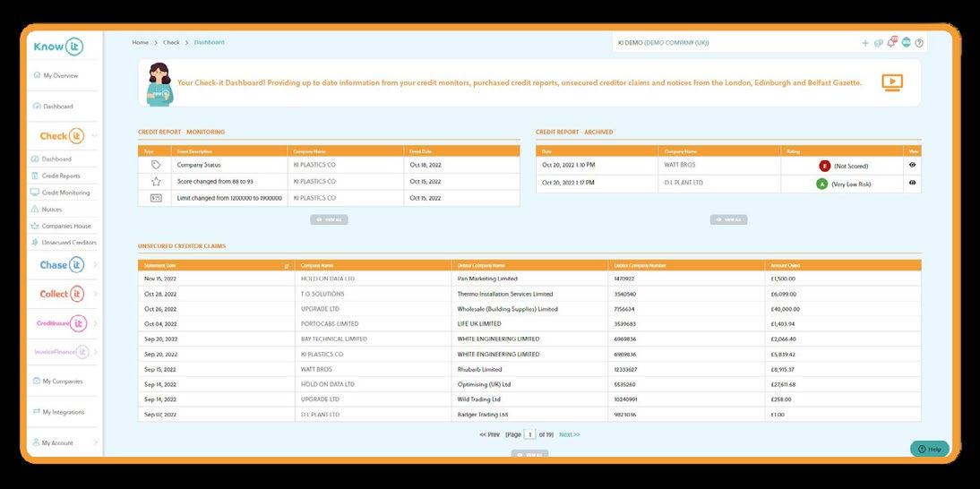Click red E rating badge for WATT BROS
The height and width of the screenshot is (489, 980).
(x=824, y=166)
